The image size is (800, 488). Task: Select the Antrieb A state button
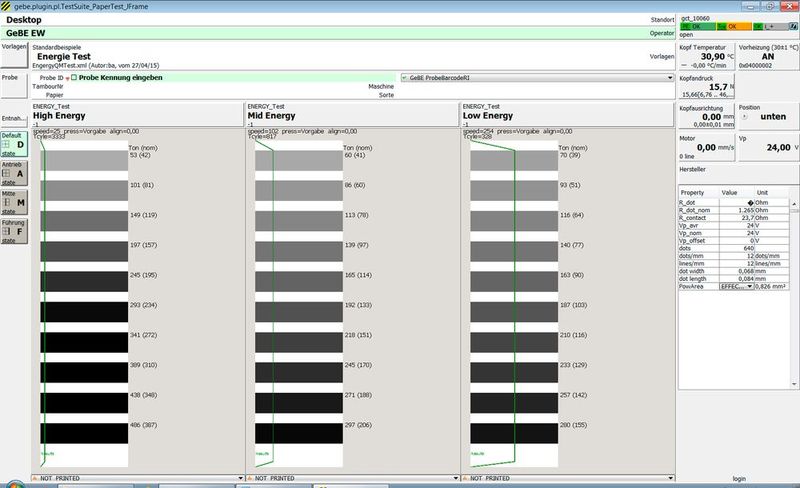(13, 174)
